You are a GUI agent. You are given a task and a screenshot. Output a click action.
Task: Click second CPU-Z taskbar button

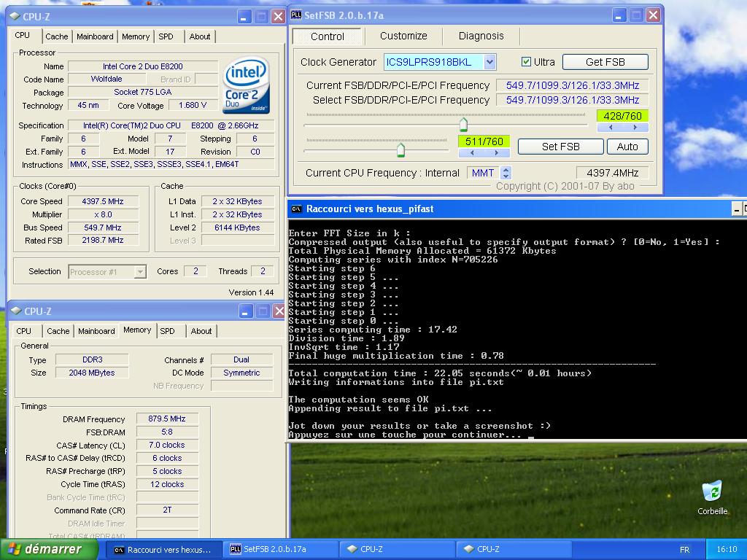click(514, 550)
